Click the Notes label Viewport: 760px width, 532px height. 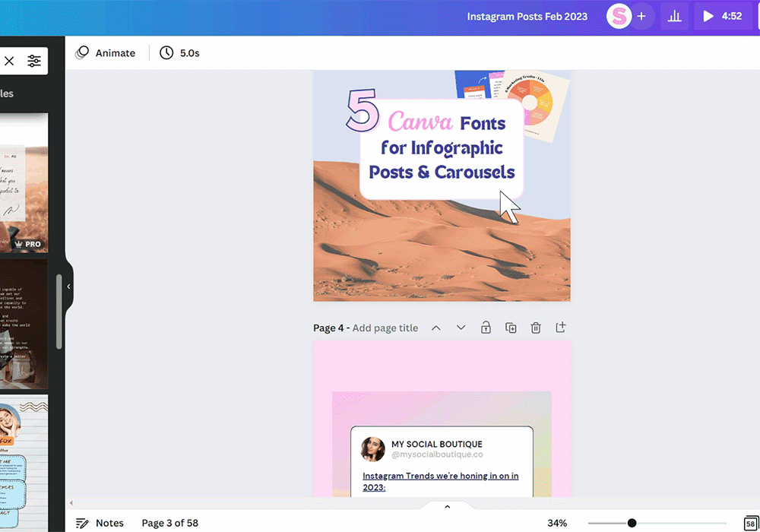click(109, 524)
